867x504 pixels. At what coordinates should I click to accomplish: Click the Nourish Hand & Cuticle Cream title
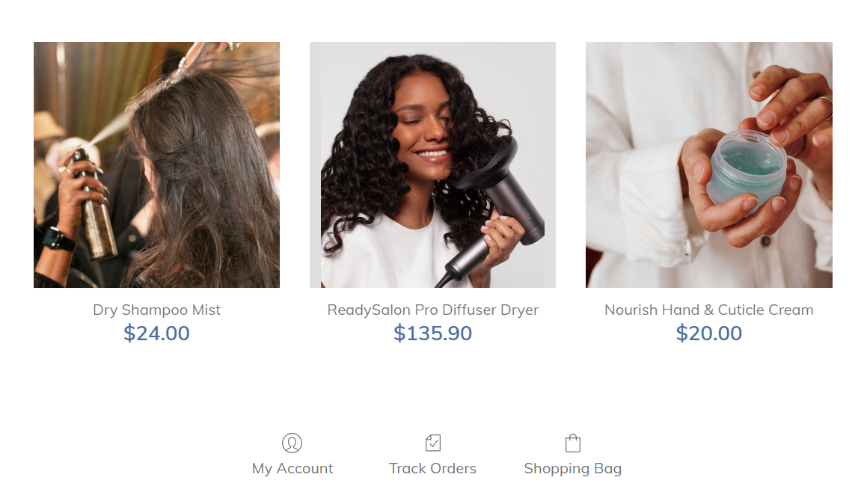pyautogui.click(x=708, y=310)
